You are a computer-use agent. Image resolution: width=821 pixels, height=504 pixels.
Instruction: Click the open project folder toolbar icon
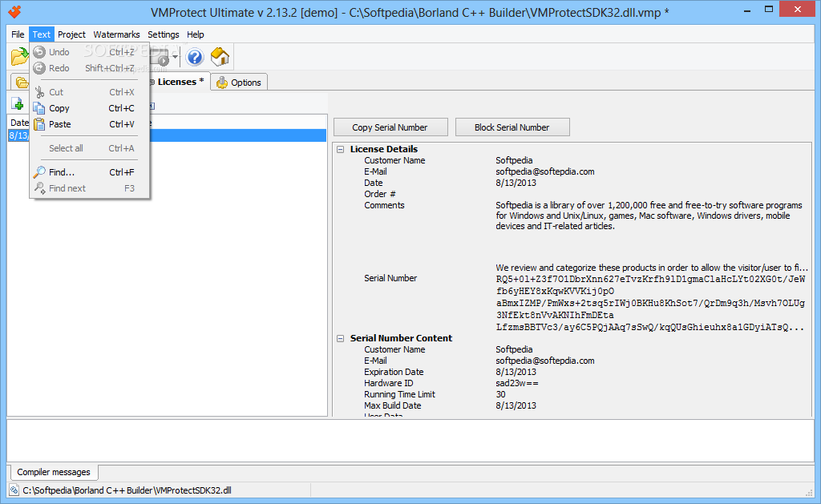pyautogui.click(x=19, y=57)
